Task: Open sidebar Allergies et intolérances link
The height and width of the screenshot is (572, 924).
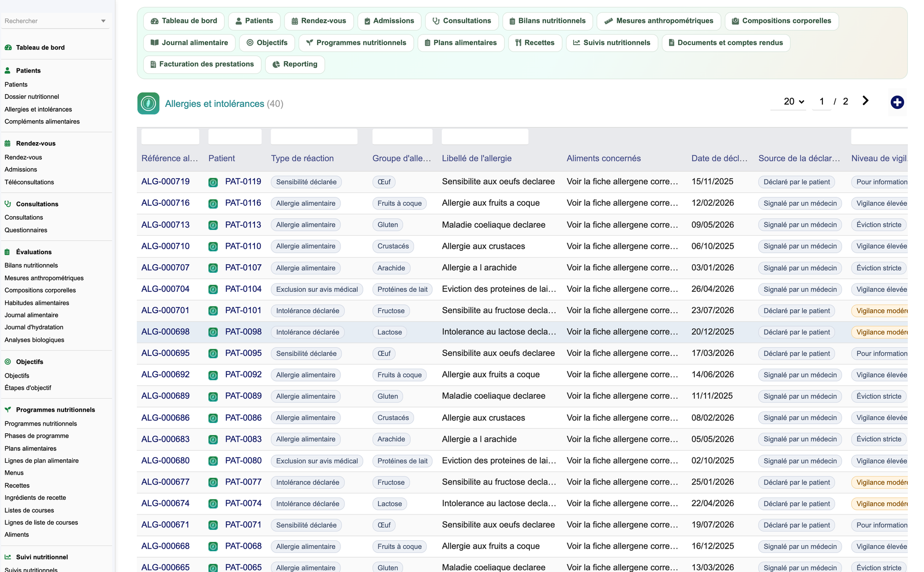Action: coord(38,109)
